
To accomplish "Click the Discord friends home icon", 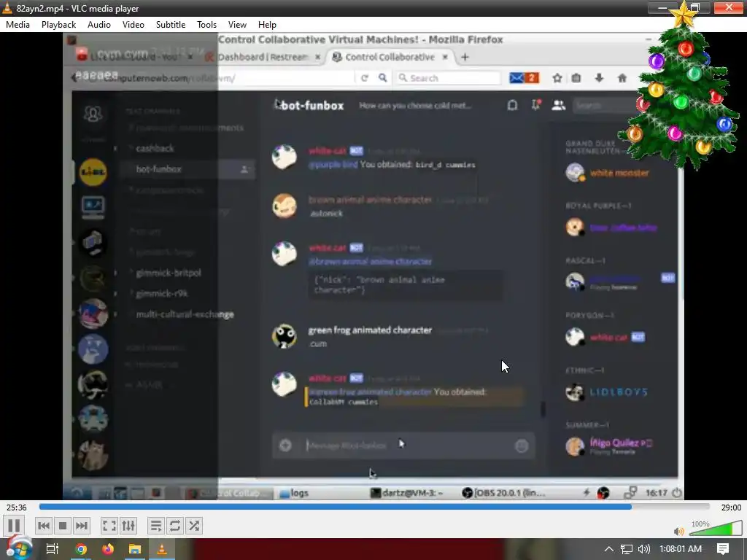I will 93,114.
